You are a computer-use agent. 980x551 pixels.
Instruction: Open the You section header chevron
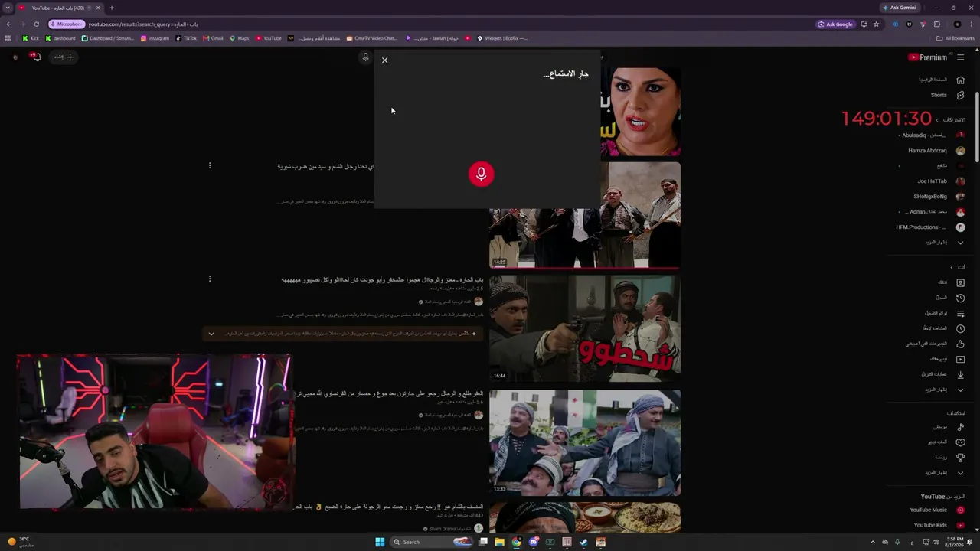click(958, 267)
